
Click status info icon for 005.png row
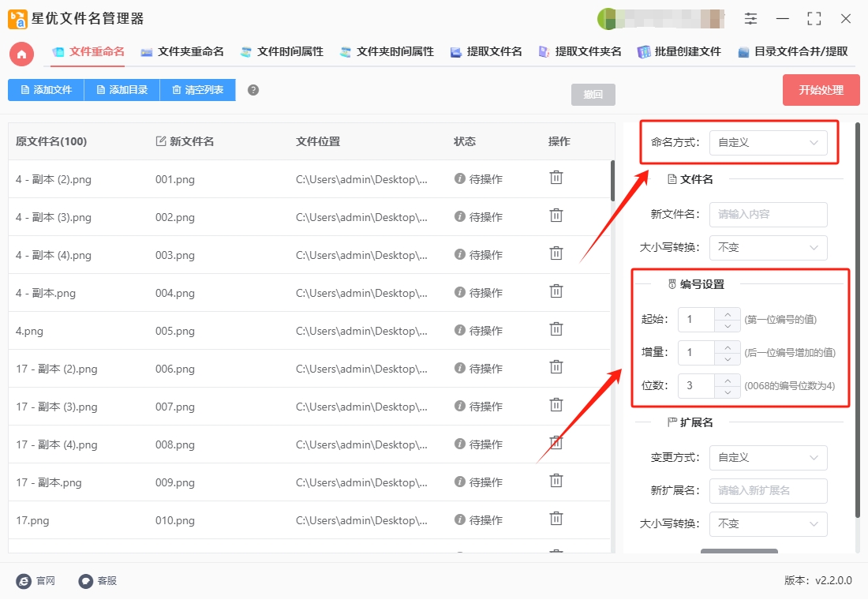click(459, 330)
